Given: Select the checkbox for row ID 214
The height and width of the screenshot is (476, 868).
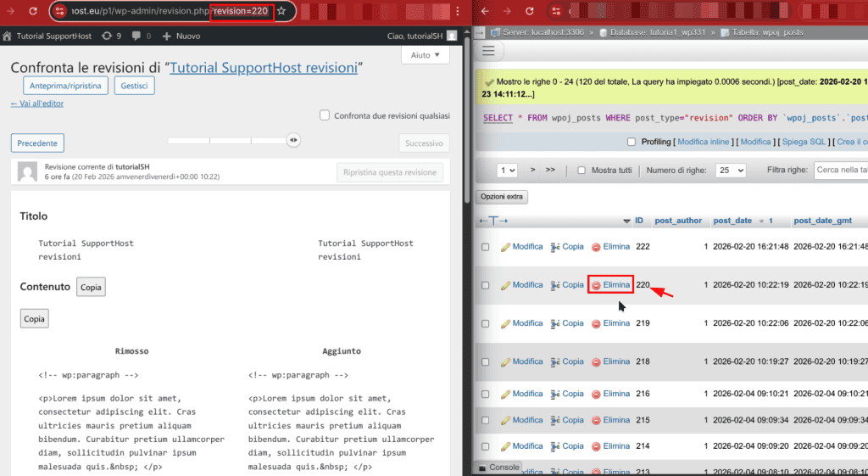Looking at the screenshot, I should 486,446.
